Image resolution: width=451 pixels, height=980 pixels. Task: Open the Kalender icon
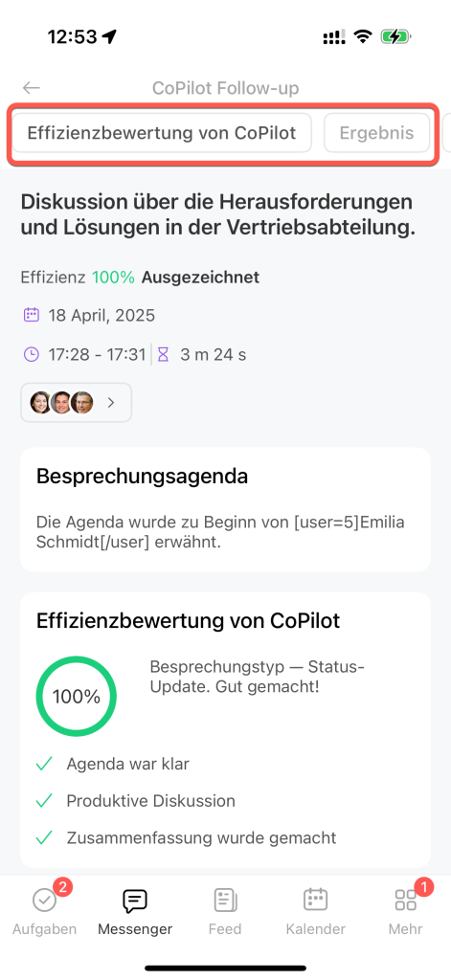[315, 901]
